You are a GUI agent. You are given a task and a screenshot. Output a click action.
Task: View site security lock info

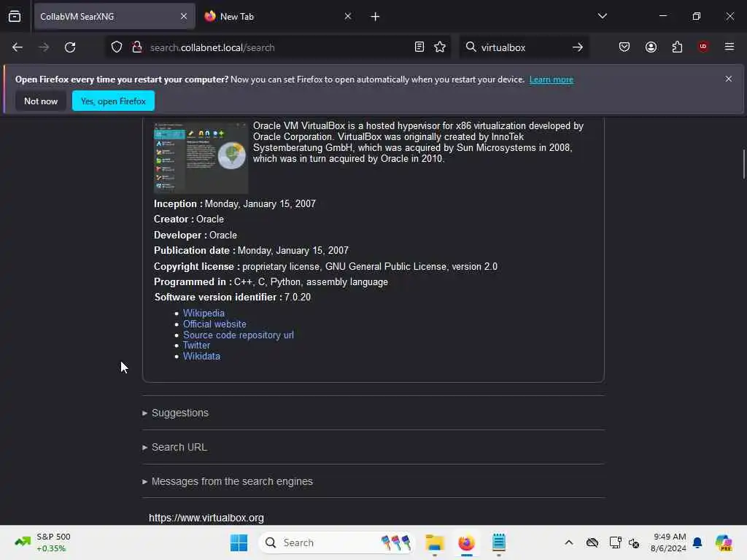coord(137,47)
